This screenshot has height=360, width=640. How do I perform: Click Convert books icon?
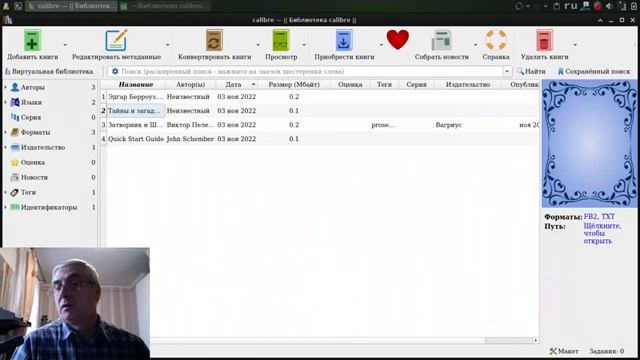[214, 40]
